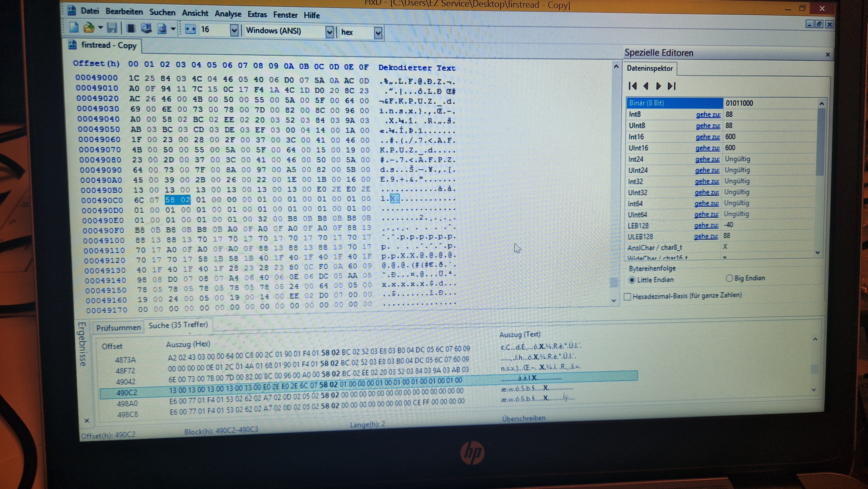Click gehe zu link for UInt32
This screenshot has height=489, width=868.
pyautogui.click(x=707, y=192)
